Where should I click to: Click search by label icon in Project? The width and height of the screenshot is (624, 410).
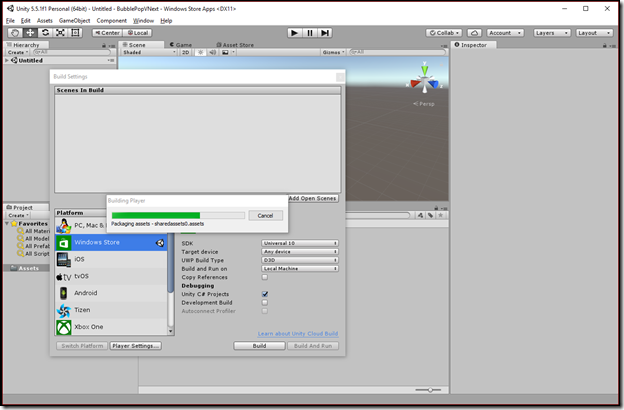(431, 215)
